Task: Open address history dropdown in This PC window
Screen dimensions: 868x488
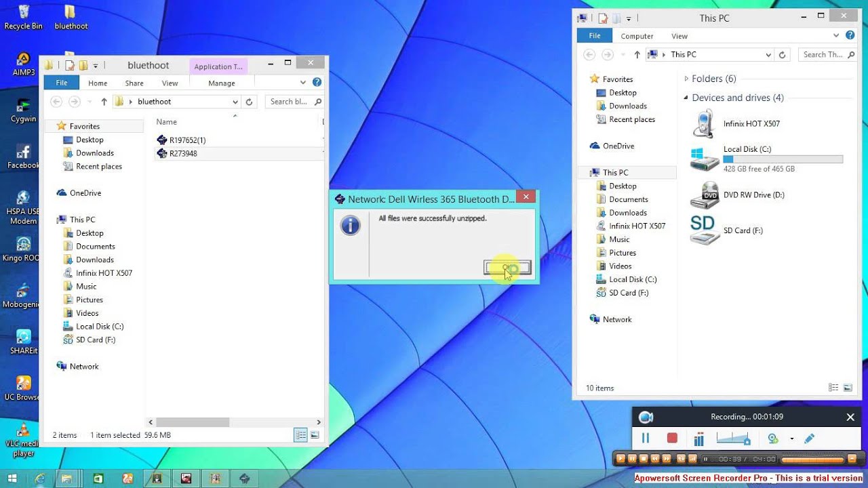Action: pyautogui.click(x=768, y=55)
